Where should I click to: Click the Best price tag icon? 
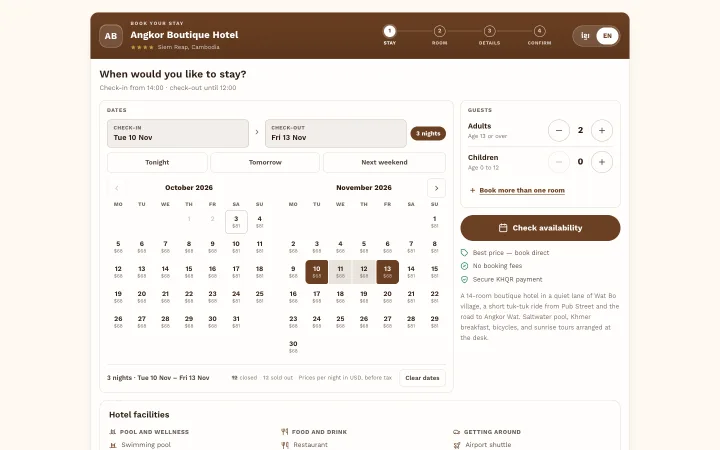[x=464, y=253]
